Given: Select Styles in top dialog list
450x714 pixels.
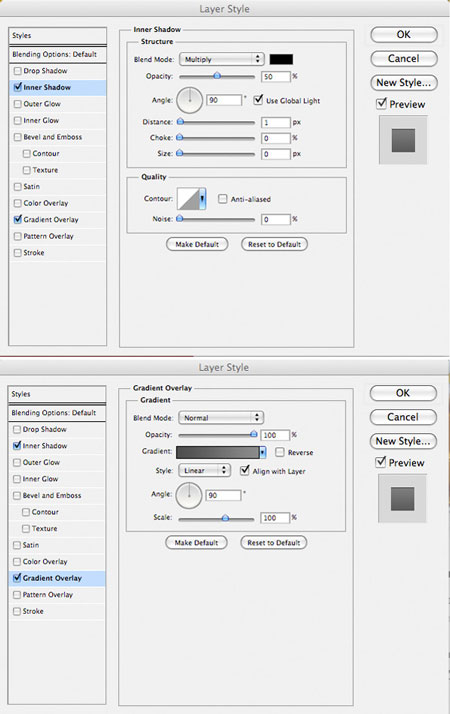Looking at the screenshot, I should 57,36.
